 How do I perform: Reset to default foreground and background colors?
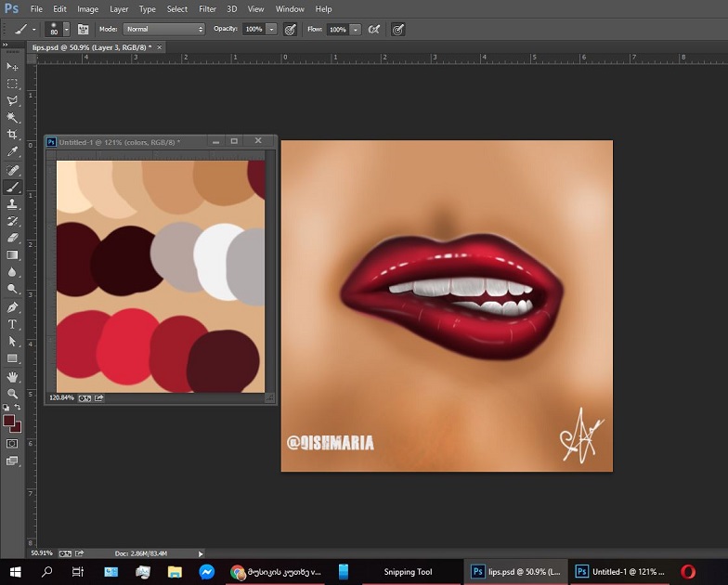coord(6,407)
